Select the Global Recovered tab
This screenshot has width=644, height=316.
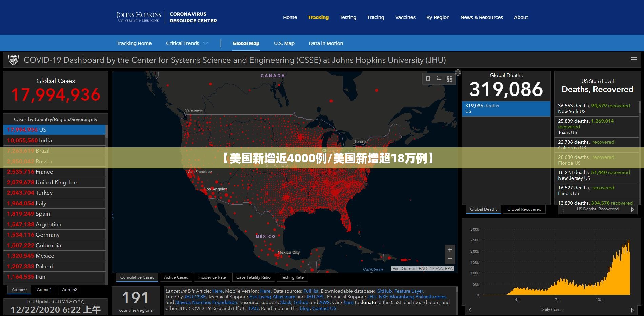(x=524, y=209)
